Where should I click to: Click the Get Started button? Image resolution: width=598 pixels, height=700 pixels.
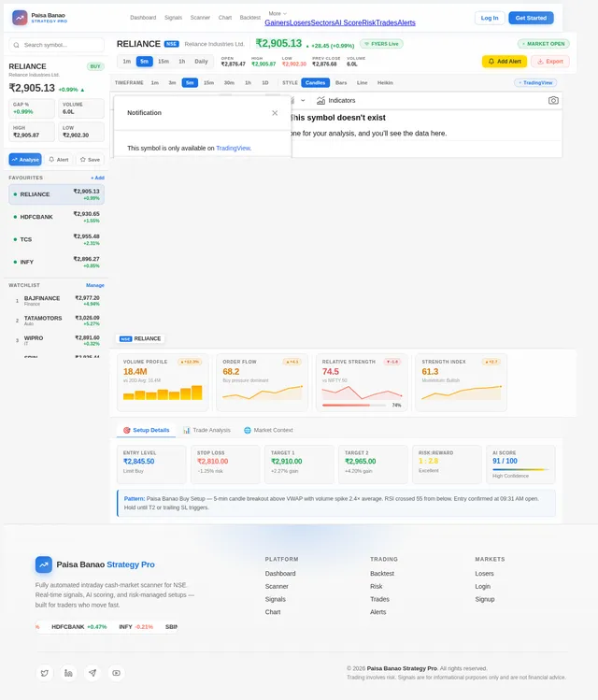(531, 18)
